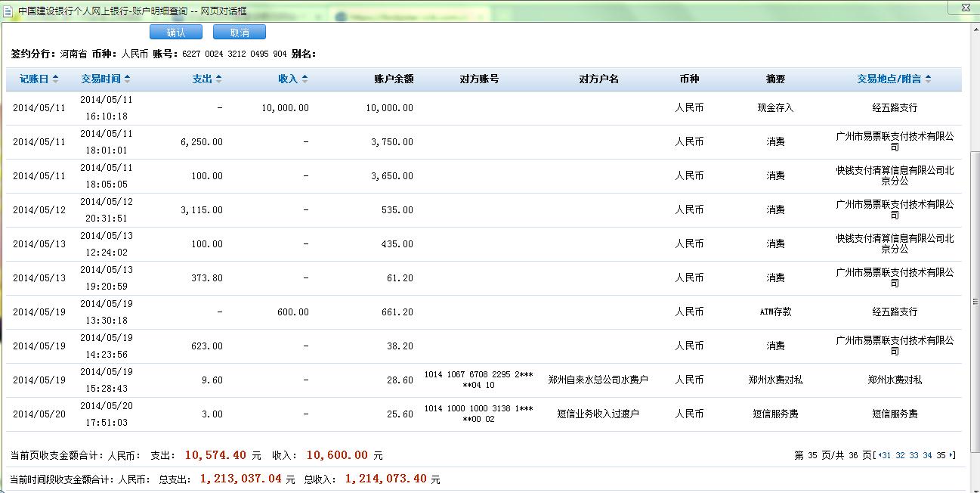Click the sort arrows beside 交易地点/附言

point(928,79)
